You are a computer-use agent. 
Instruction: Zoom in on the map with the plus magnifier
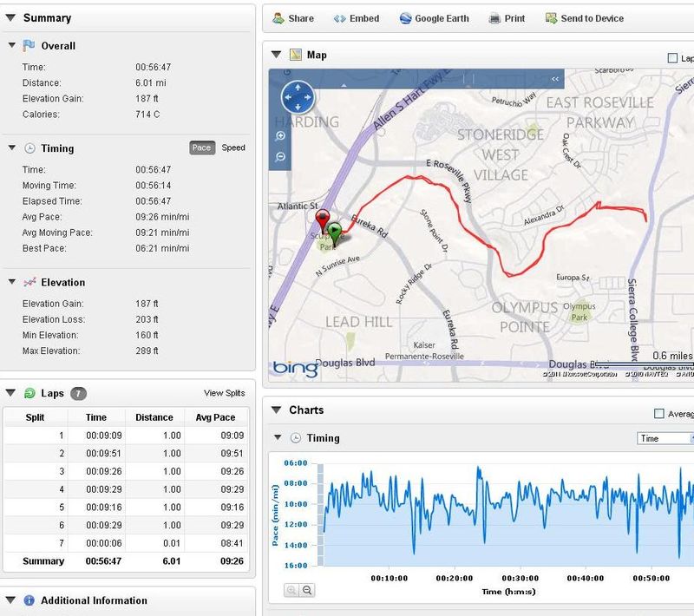280,137
